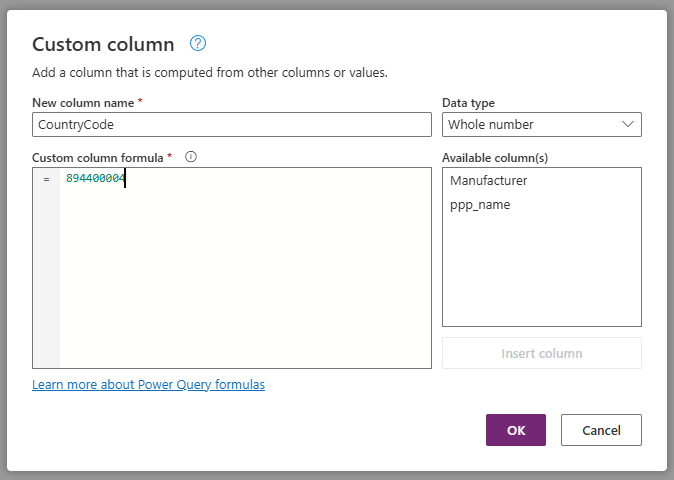Click the info icon next to Custom column formula
Screen dimensions: 674x480
(191, 157)
